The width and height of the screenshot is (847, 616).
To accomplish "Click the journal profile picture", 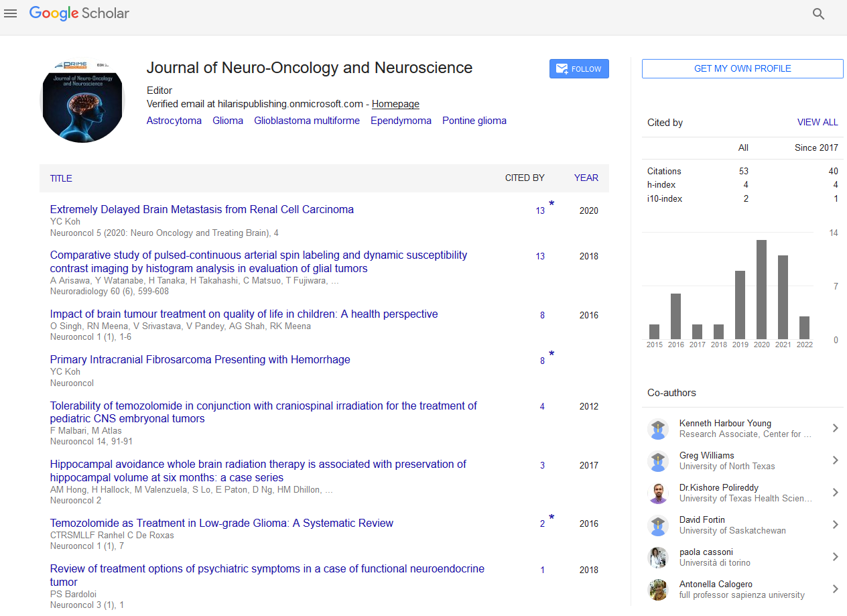I will 82,101.
